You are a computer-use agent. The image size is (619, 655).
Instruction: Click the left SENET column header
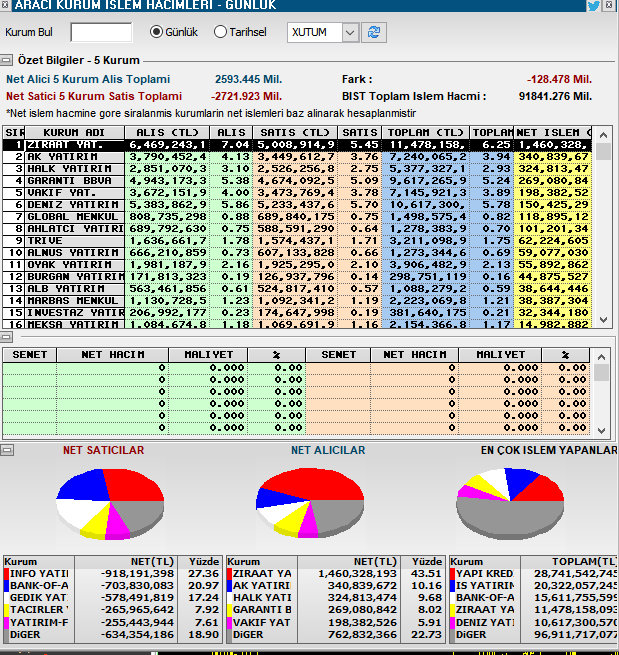click(x=30, y=355)
